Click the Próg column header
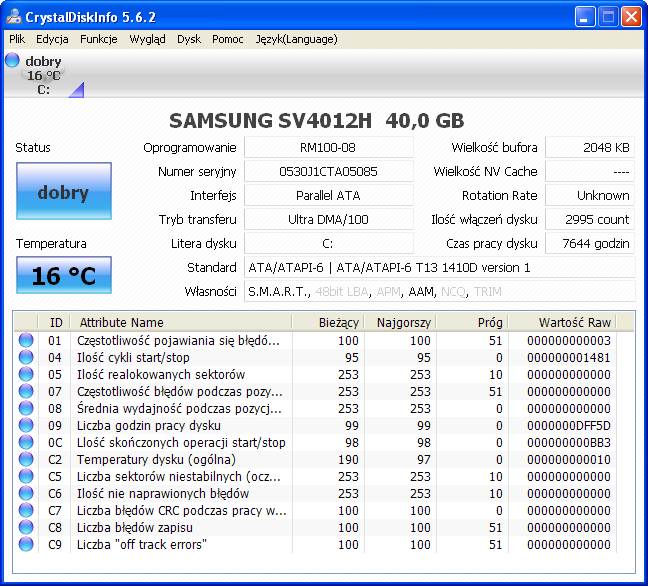 [x=472, y=322]
